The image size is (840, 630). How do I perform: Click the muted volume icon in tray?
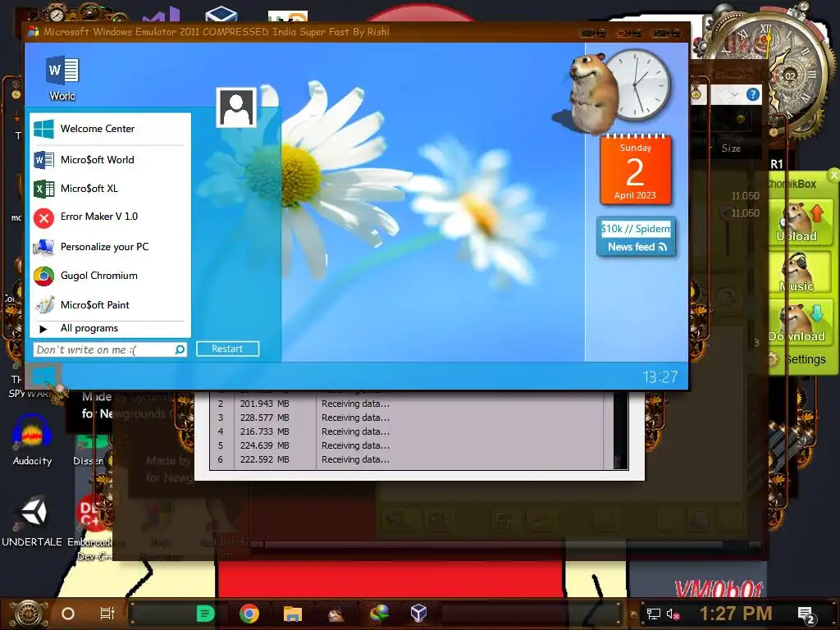point(673,614)
